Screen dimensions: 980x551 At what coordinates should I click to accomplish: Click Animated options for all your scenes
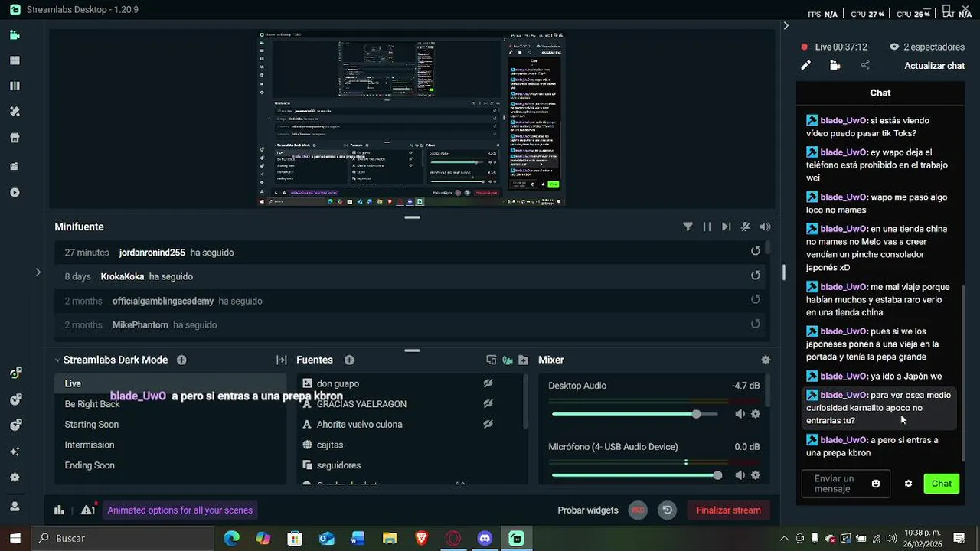180,510
